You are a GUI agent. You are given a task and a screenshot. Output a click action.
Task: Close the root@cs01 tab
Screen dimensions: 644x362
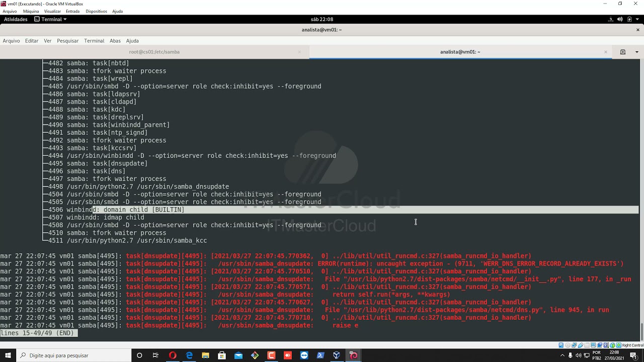coord(299,52)
